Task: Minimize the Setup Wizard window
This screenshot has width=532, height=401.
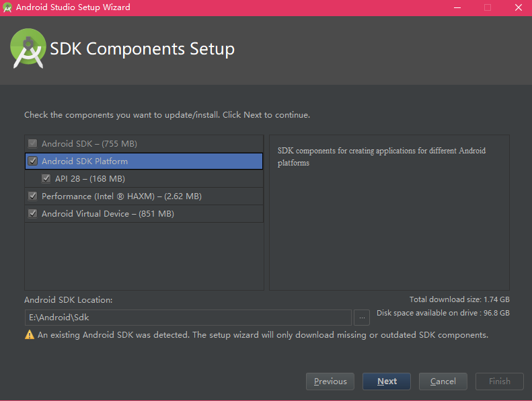Action: click(x=457, y=7)
